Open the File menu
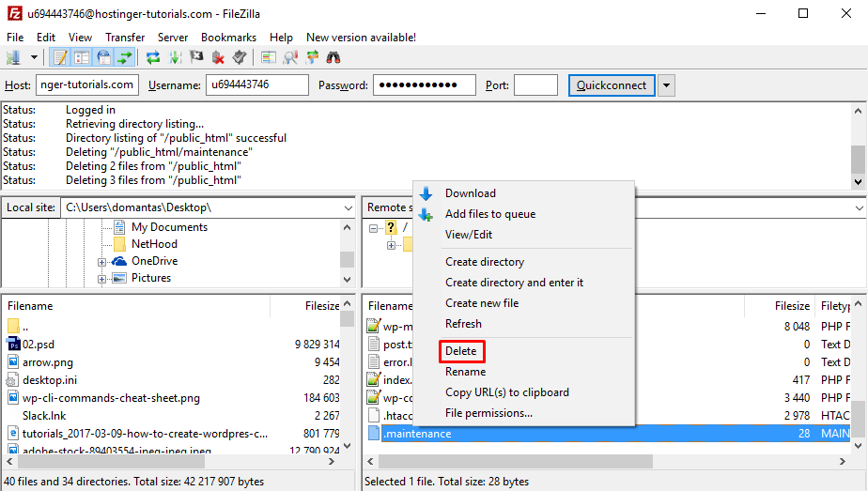 (x=15, y=37)
